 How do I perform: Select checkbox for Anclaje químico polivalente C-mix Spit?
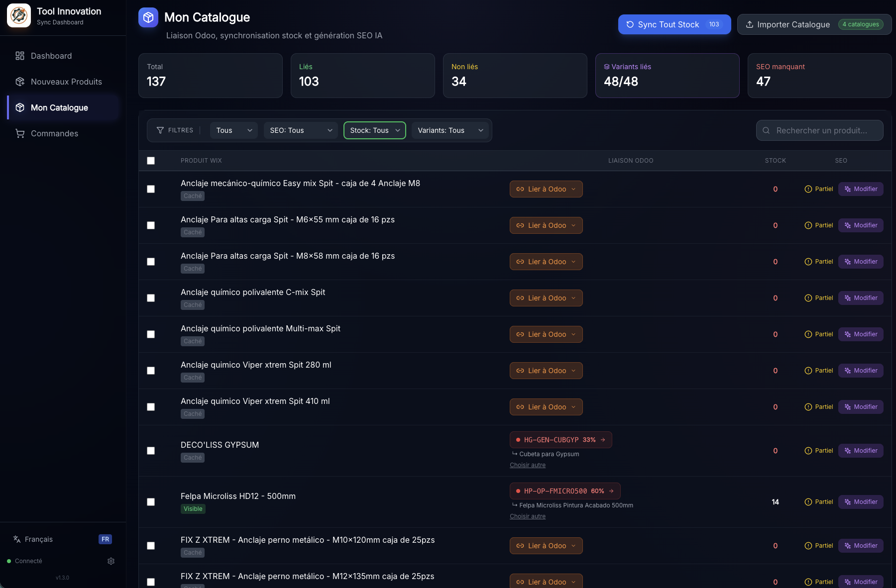[x=151, y=298]
